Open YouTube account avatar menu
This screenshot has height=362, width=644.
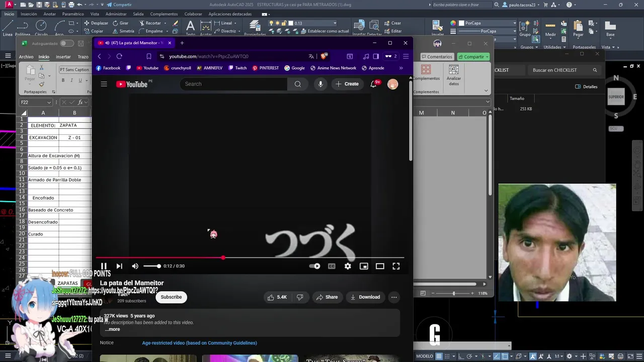(392, 84)
